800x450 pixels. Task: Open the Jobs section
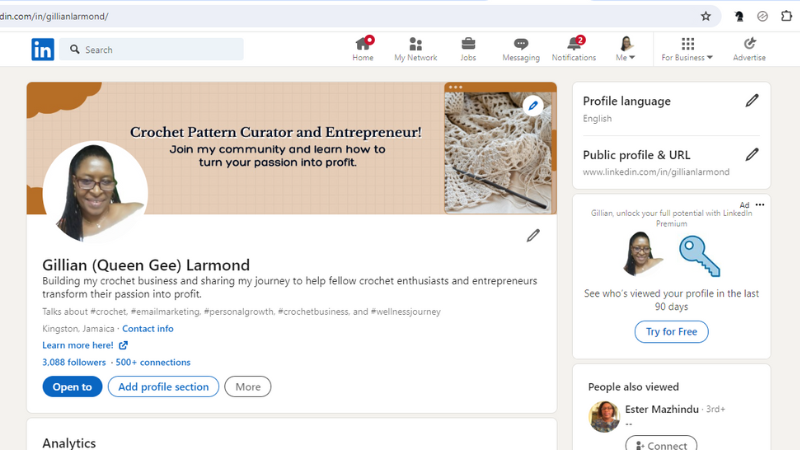[468, 49]
